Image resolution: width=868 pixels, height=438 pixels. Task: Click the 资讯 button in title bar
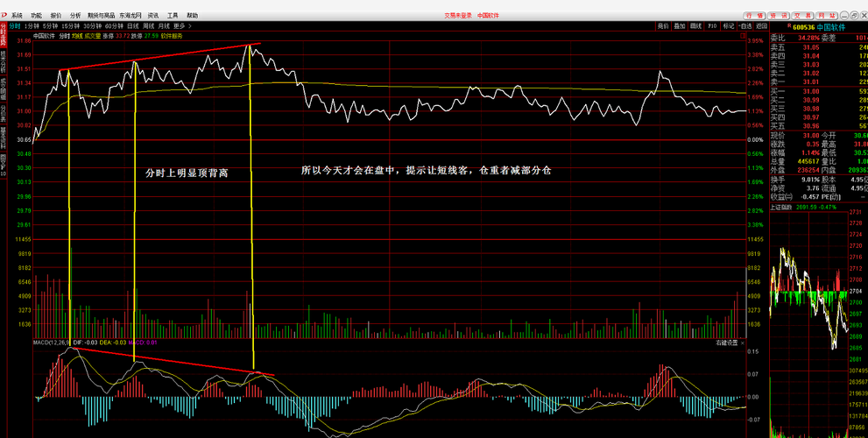point(779,16)
